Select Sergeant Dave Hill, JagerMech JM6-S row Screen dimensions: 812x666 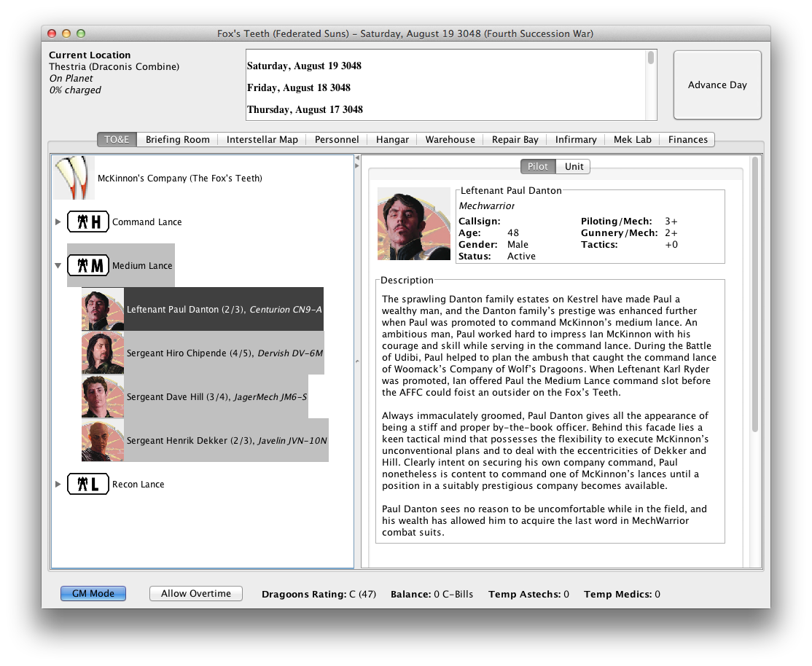(195, 396)
